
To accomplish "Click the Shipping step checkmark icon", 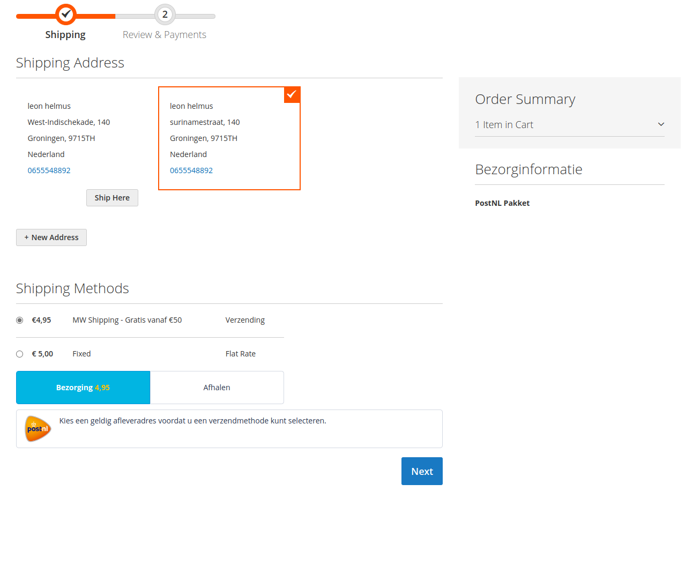I will click(x=65, y=14).
